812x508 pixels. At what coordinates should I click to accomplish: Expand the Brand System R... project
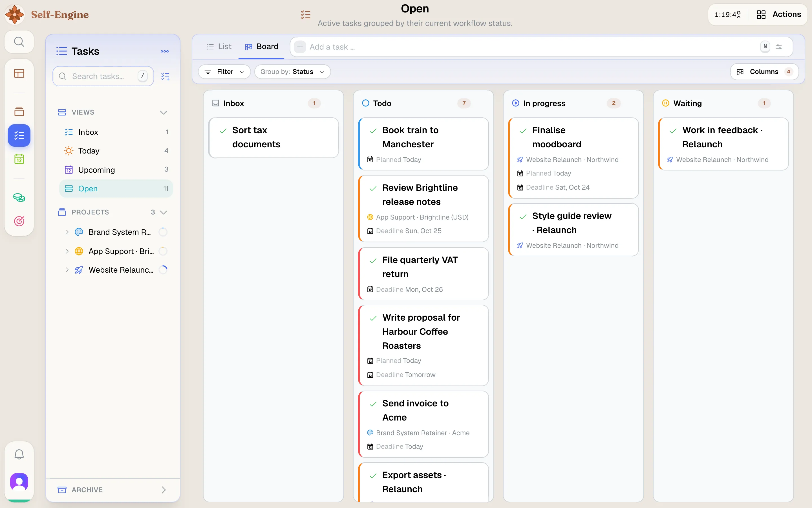tap(67, 232)
